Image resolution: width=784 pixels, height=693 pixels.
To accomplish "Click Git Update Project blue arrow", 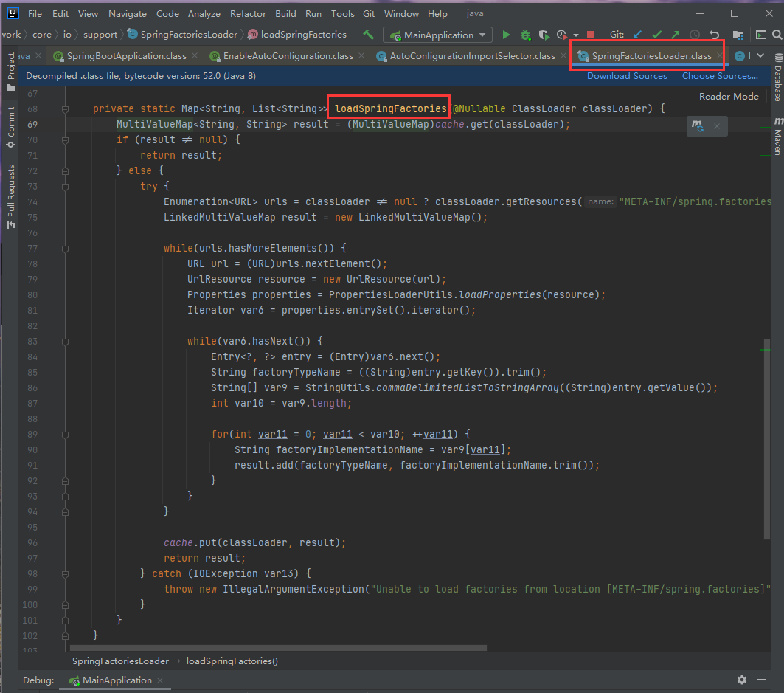I will pos(637,35).
